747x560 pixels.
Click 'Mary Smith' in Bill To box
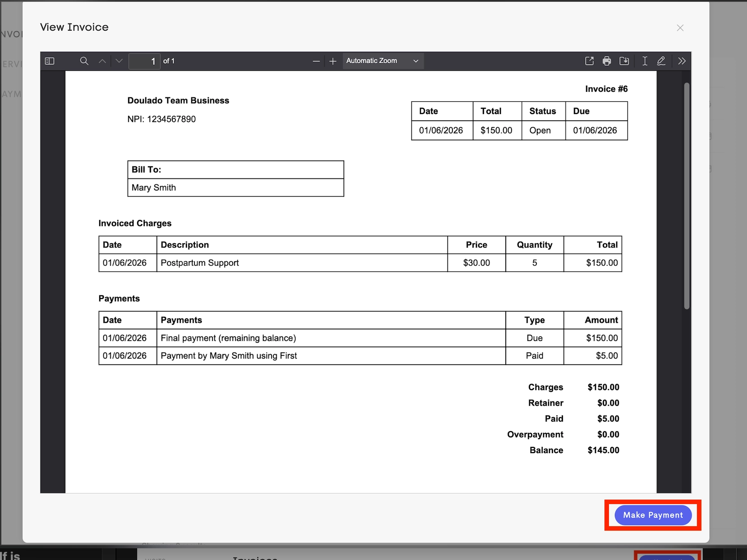[154, 188]
